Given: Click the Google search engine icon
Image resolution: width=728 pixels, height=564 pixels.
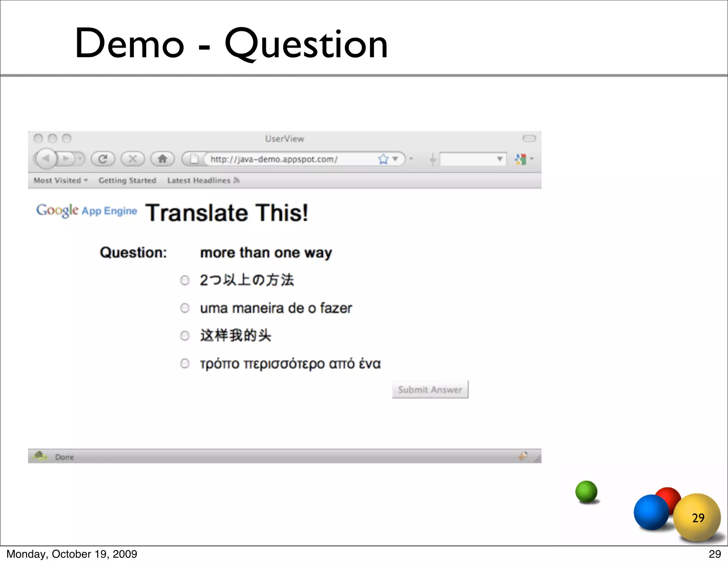Looking at the screenshot, I should pos(520,159).
